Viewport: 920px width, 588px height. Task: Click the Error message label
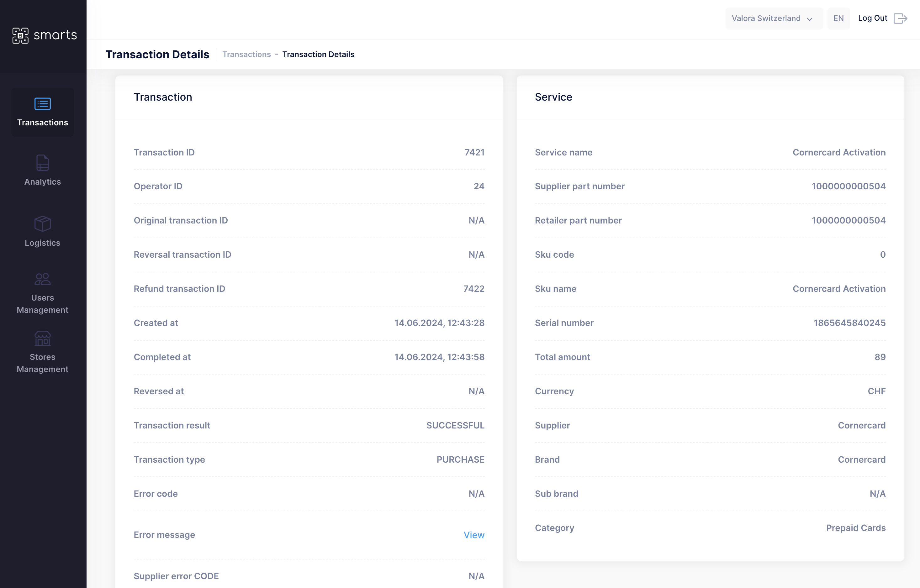[164, 535]
